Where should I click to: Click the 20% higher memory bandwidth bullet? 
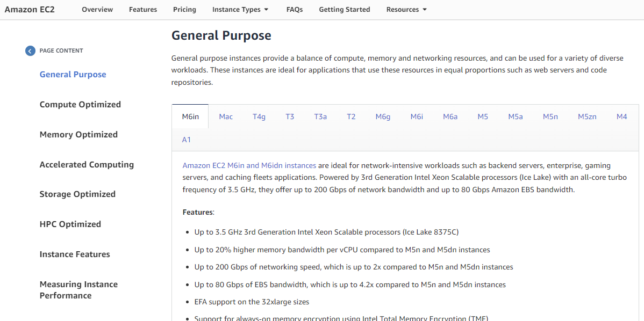[342, 249]
